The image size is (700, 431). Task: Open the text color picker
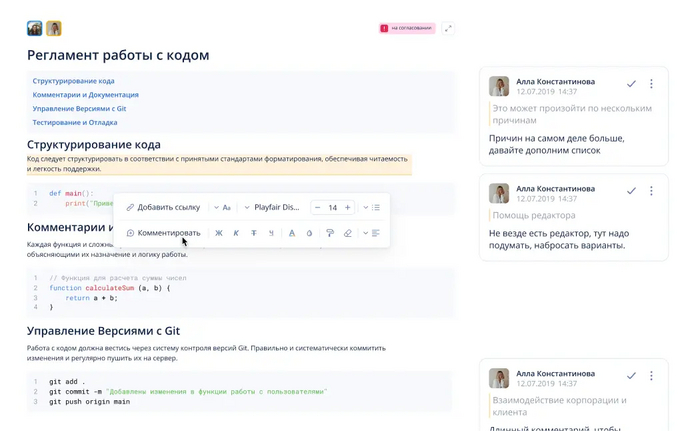pos(292,233)
